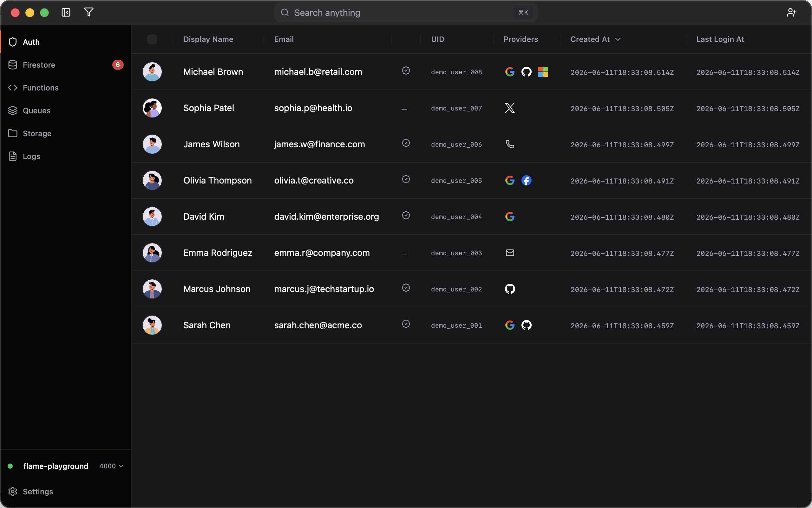This screenshot has width=812, height=508.
Task: Click Sarah Chen's verified email badge
Action: click(406, 324)
